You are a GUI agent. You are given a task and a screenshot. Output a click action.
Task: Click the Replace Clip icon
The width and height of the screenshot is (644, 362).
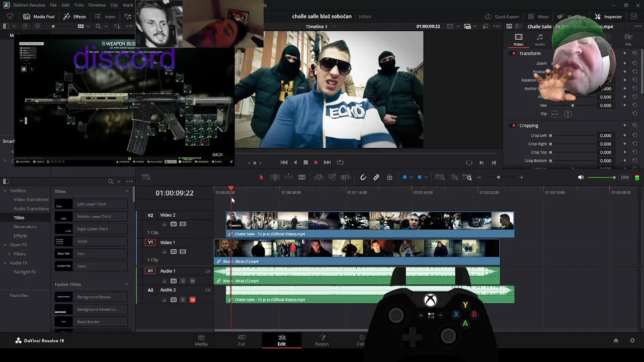coord(346,177)
